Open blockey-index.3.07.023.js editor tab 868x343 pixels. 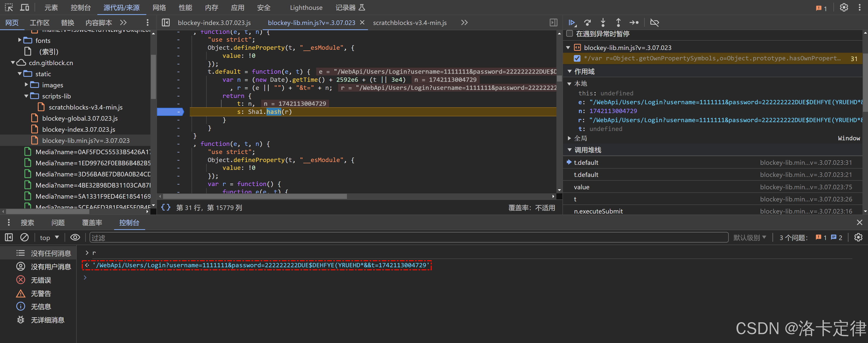click(x=214, y=22)
